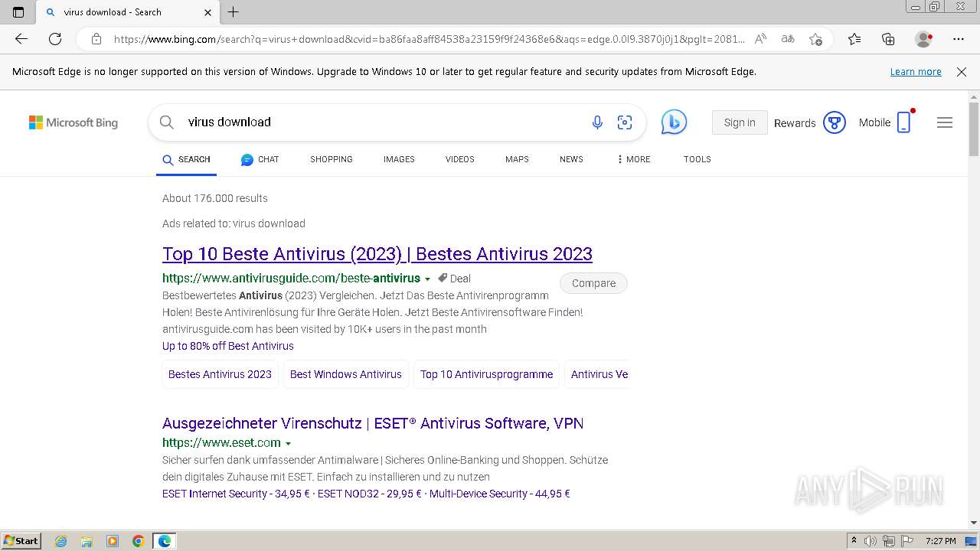Click the Bestes Antivirus 2023 chip

click(x=220, y=374)
